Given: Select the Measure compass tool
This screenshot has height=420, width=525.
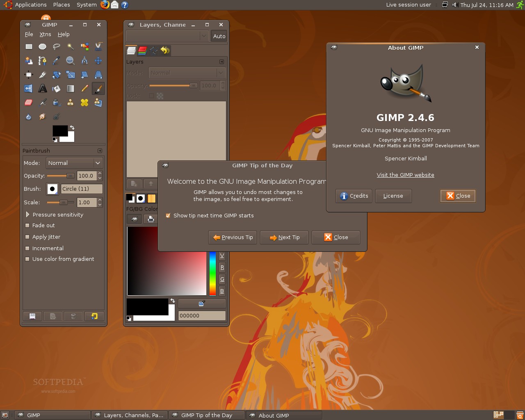Looking at the screenshot, I should (x=84, y=61).
